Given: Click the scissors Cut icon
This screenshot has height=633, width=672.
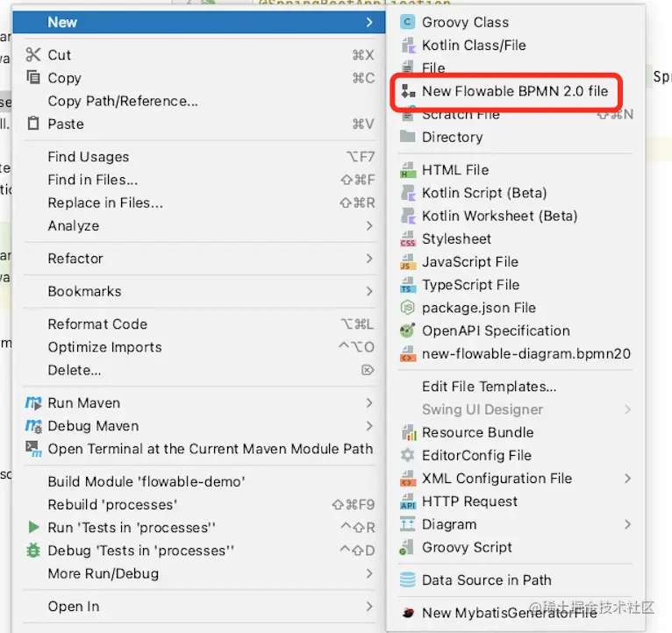Looking at the screenshot, I should pos(33,55).
